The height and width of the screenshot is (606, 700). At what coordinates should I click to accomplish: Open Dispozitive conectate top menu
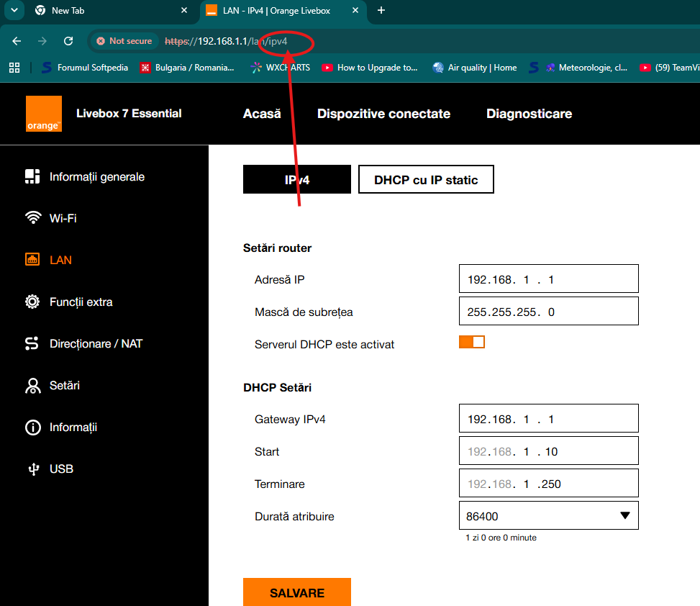point(383,114)
